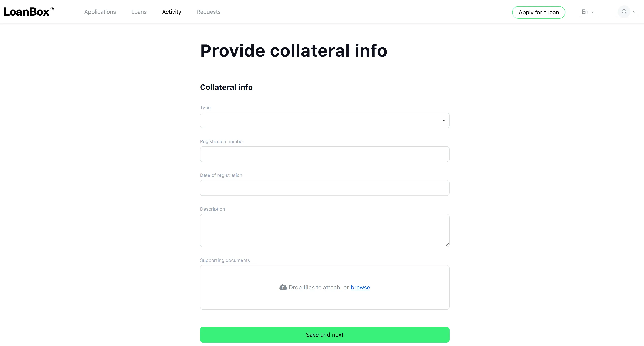Image resolution: width=644 pixels, height=346 pixels.
Task: Click the Save and next button
Action: pos(324,335)
